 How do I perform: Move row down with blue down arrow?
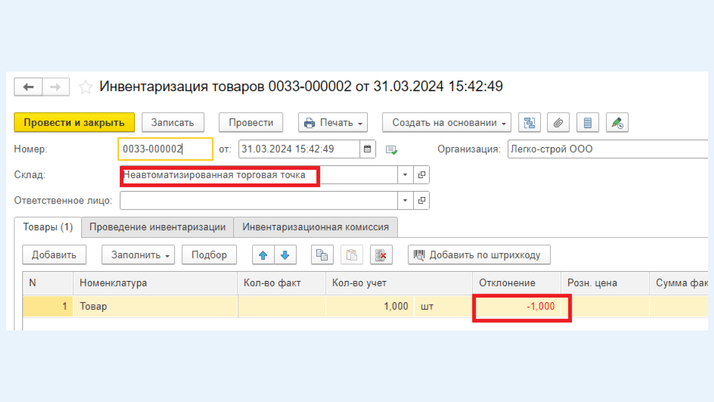tap(285, 255)
